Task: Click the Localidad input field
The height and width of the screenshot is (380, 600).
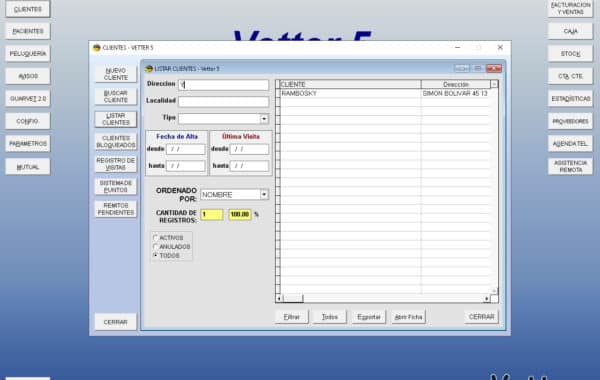Action: 223,101
